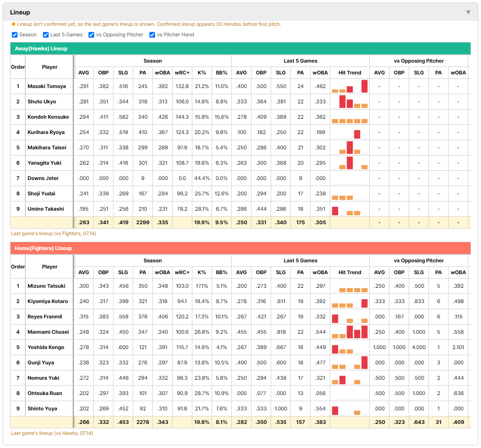Click Fighters wOBA season column header
The height and width of the screenshot is (448, 481).
(x=162, y=272)
